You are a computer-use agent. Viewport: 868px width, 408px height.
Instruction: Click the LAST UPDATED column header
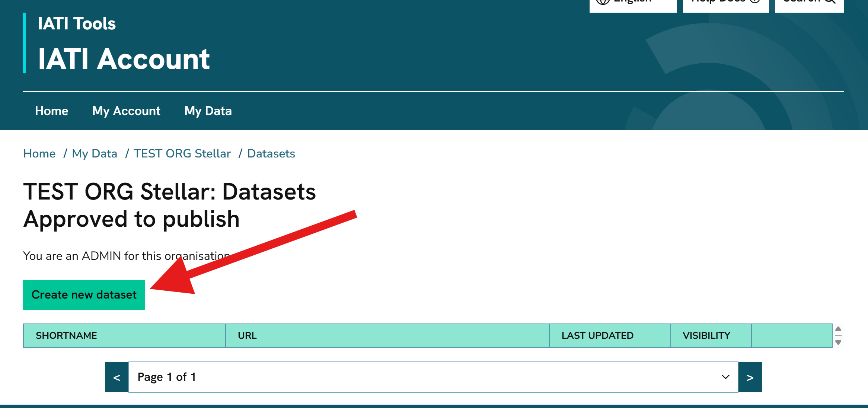(597, 335)
